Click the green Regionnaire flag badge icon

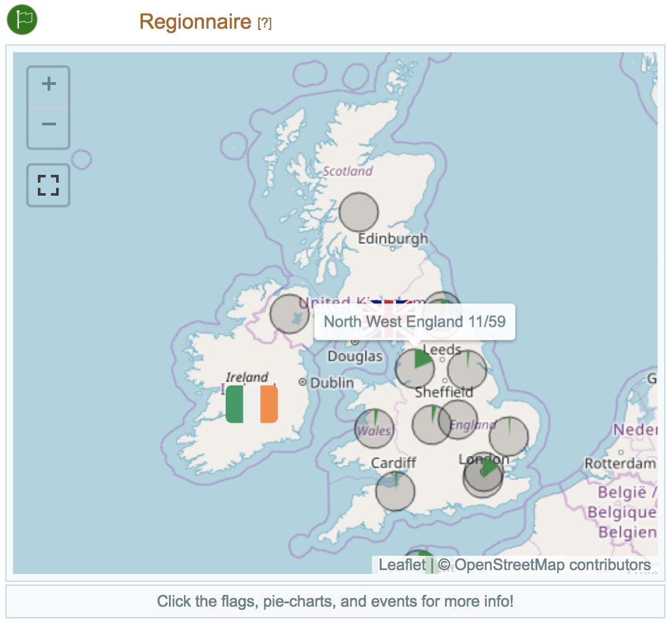(x=22, y=20)
